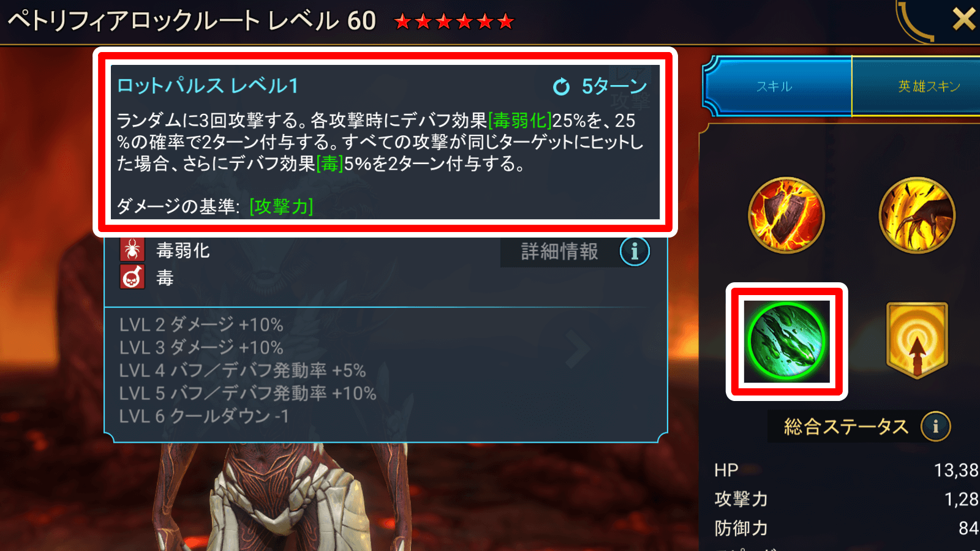Open the 詳細情報 info circle icon
980x551 pixels.
(x=635, y=251)
